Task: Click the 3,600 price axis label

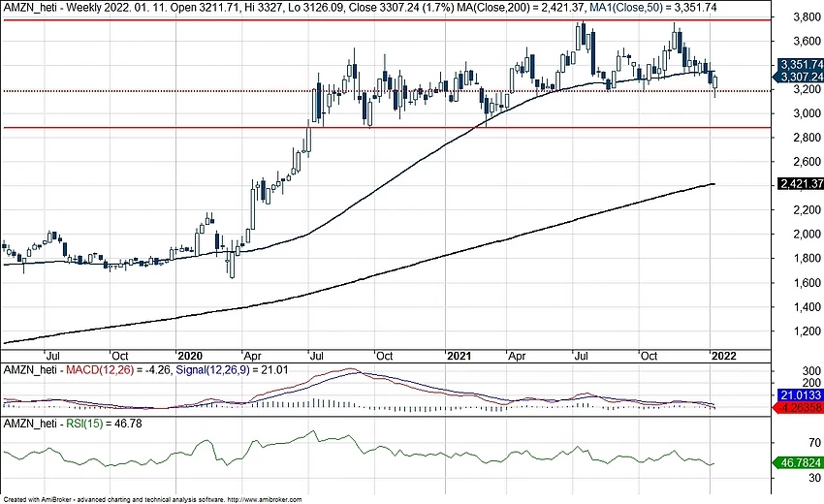Action: click(x=807, y=41)
